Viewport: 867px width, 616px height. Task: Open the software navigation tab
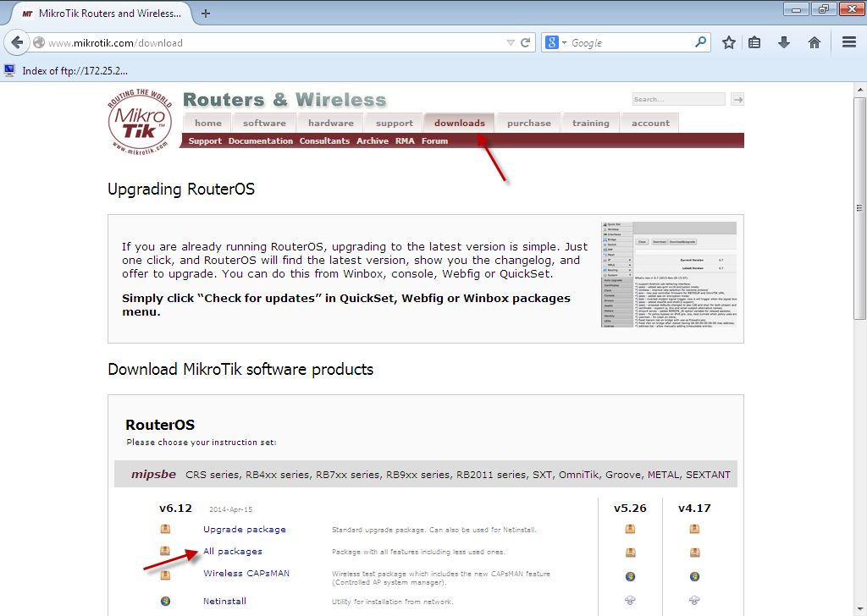[264, 124]
